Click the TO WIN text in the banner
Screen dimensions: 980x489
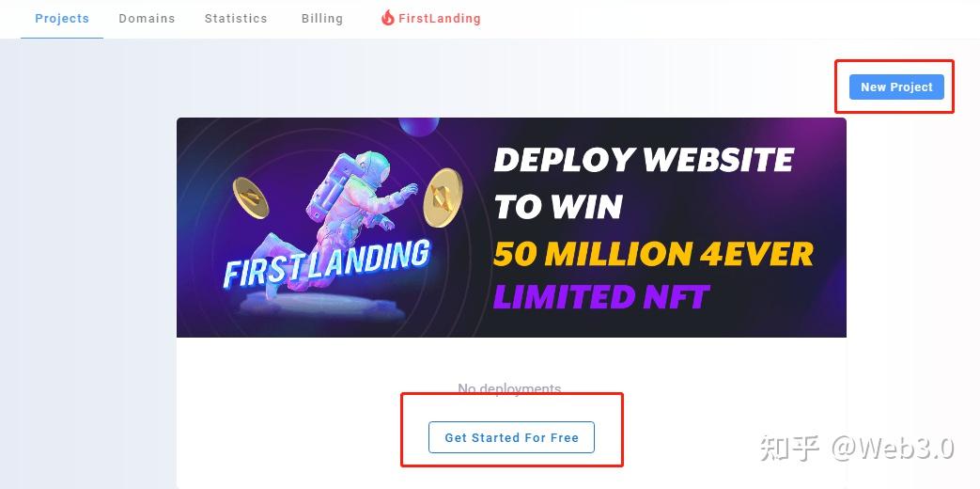[559, 206]
